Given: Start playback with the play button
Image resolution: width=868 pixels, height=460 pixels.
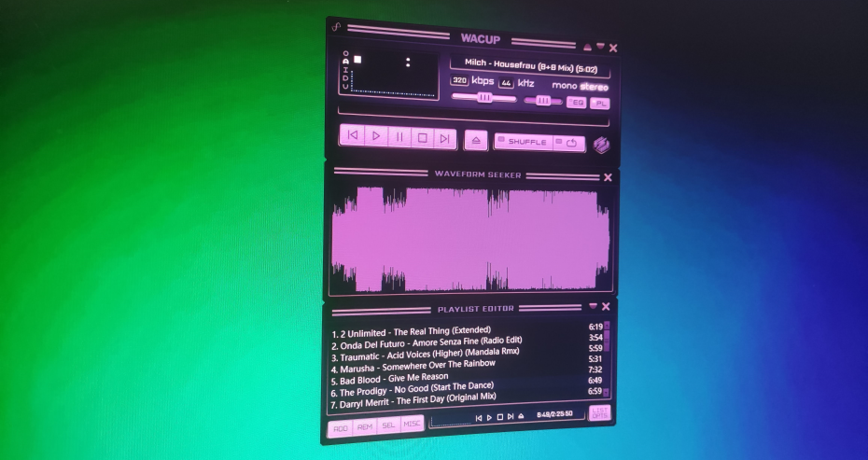Looking at the screenshot, I should 376,135.
